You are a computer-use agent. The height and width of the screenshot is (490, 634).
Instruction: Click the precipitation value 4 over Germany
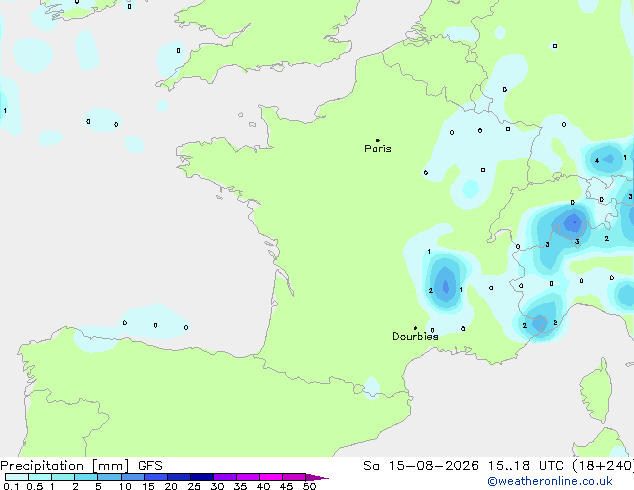click(x=597, y=161)
